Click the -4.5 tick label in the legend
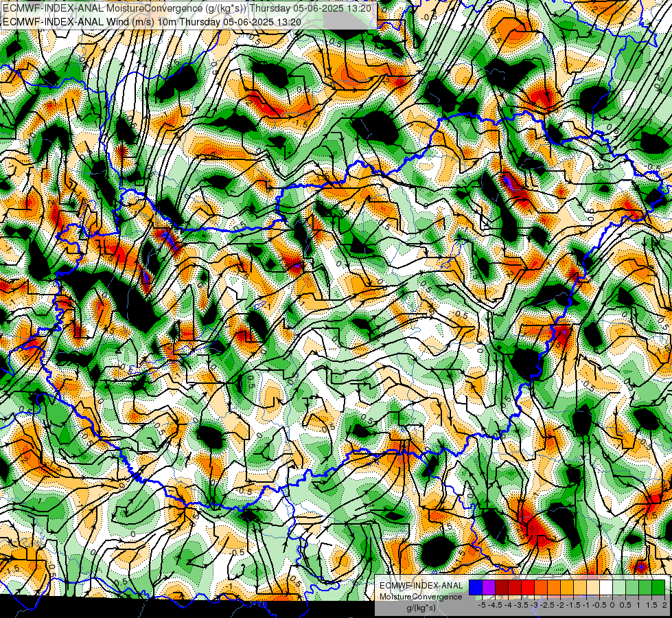The image size is (672, 618). coord(495,605)
